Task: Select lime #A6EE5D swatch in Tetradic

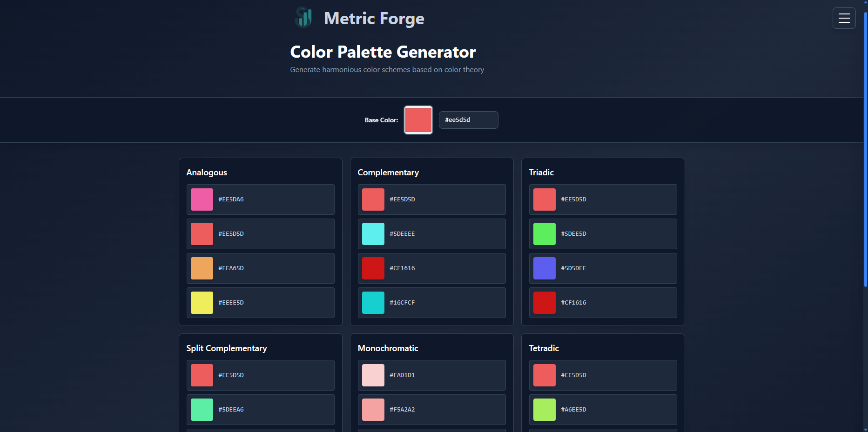Action: 545,410
